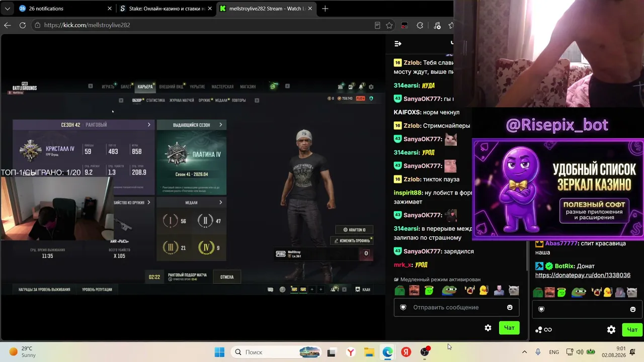Screen dimensions: 644x362
Task: Switch to the ЖУРНАЛ МАТЧЕЙ sub-tab
Action: [x=182, y=100]
